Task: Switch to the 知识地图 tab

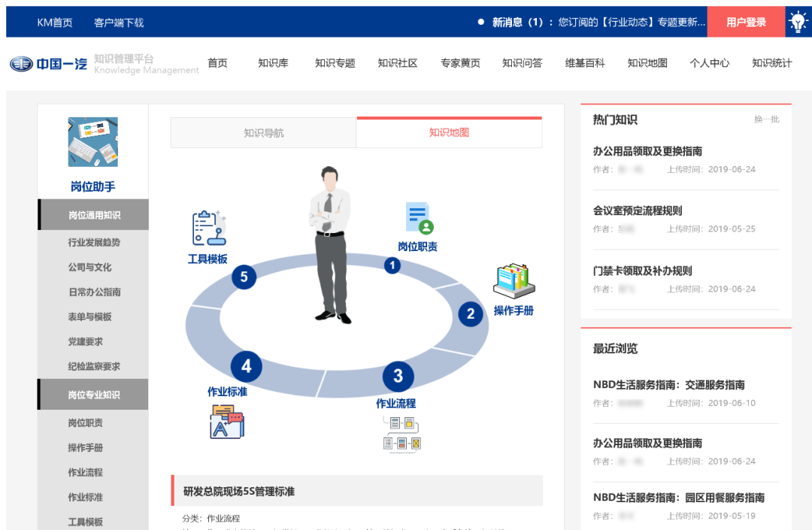Action: coord(449,132)
